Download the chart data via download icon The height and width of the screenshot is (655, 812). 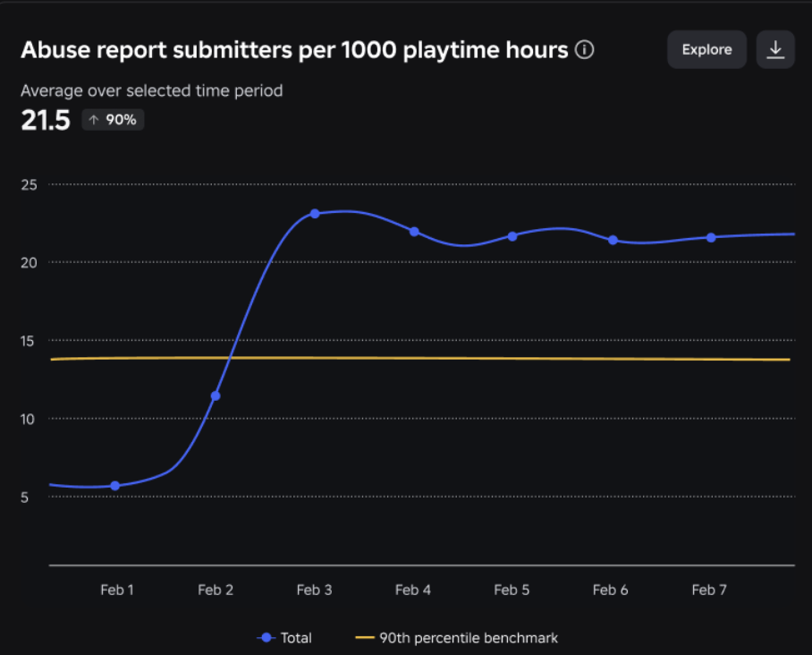tap(775, 50)
